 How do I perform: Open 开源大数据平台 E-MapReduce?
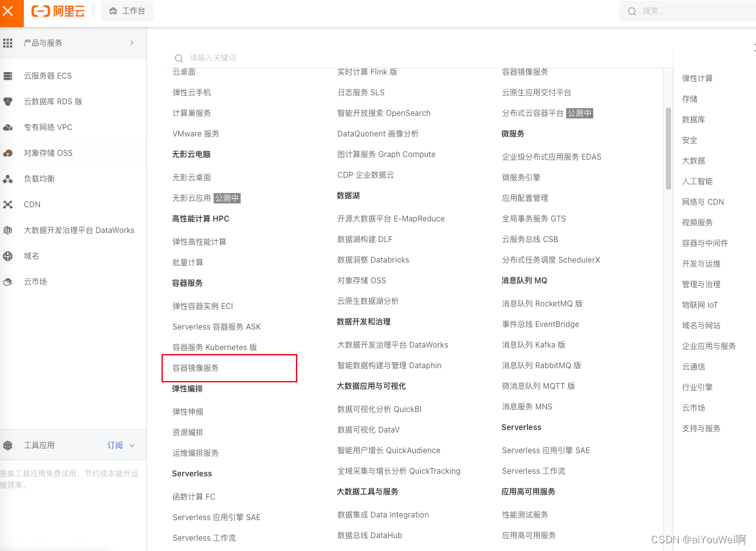(391, 219)
